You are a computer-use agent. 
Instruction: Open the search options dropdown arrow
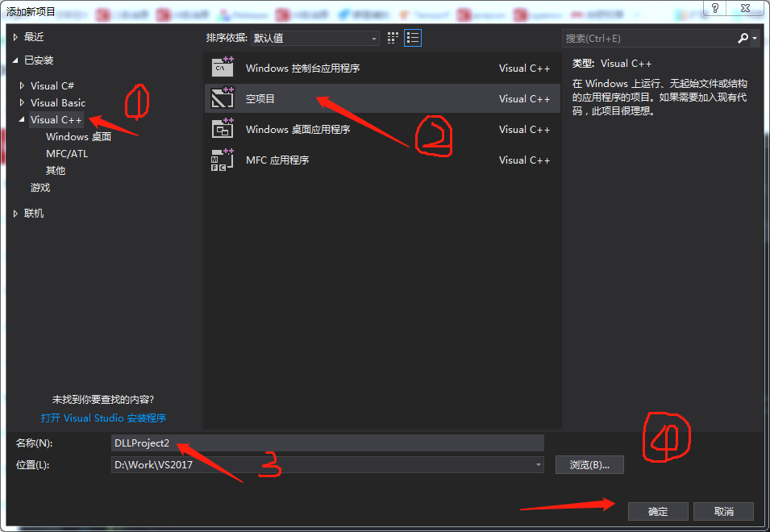(755, 38)
